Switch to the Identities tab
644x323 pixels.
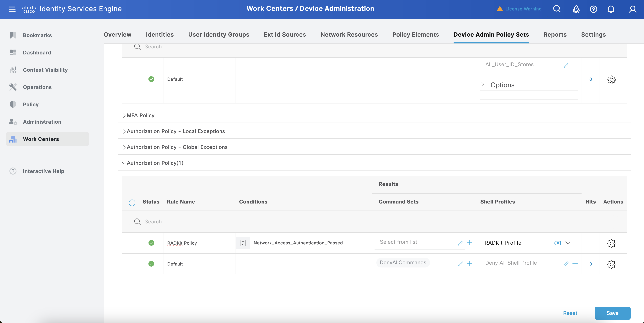click(160, 35)
